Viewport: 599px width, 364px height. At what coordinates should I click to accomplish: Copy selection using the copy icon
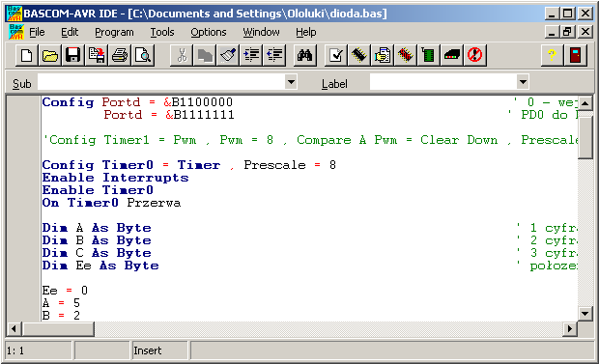205,56
